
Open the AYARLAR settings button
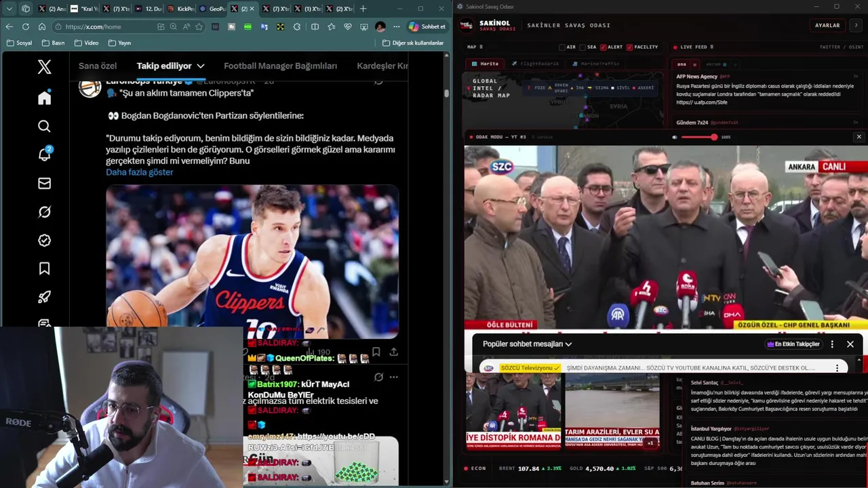click(x=827, y=25)
